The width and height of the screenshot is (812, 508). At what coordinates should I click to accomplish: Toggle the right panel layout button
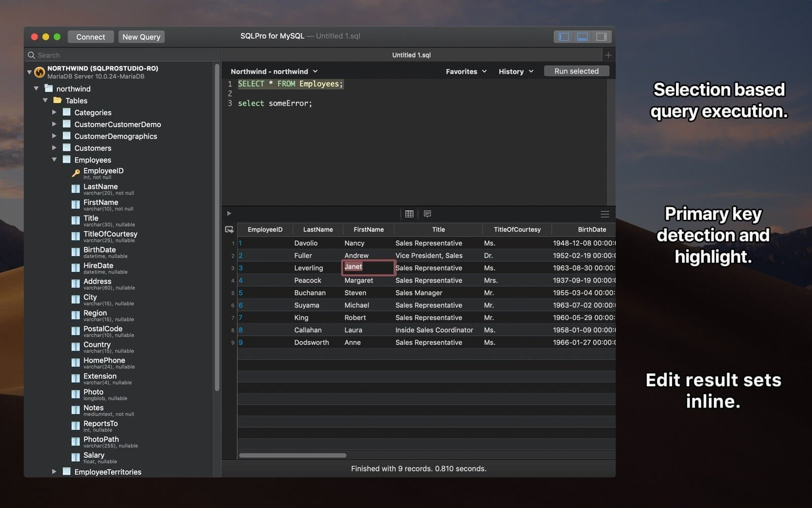tap(601, 36)
